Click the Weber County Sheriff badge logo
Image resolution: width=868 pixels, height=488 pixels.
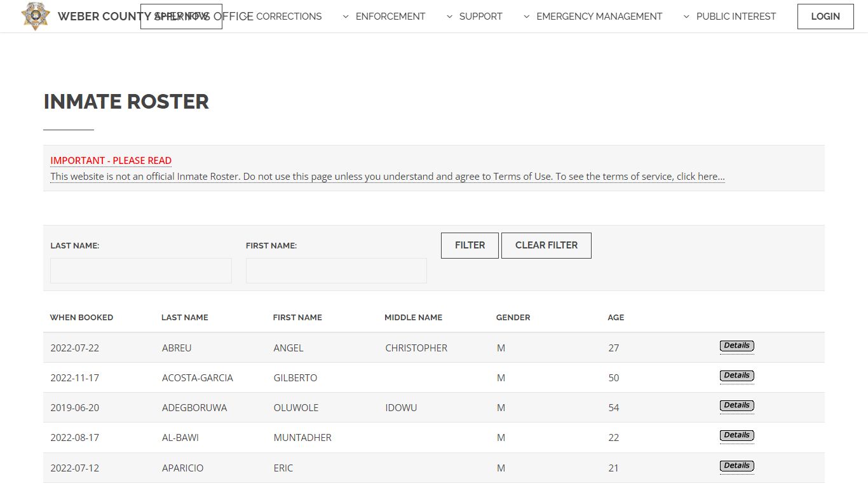(x=35, y=16)
